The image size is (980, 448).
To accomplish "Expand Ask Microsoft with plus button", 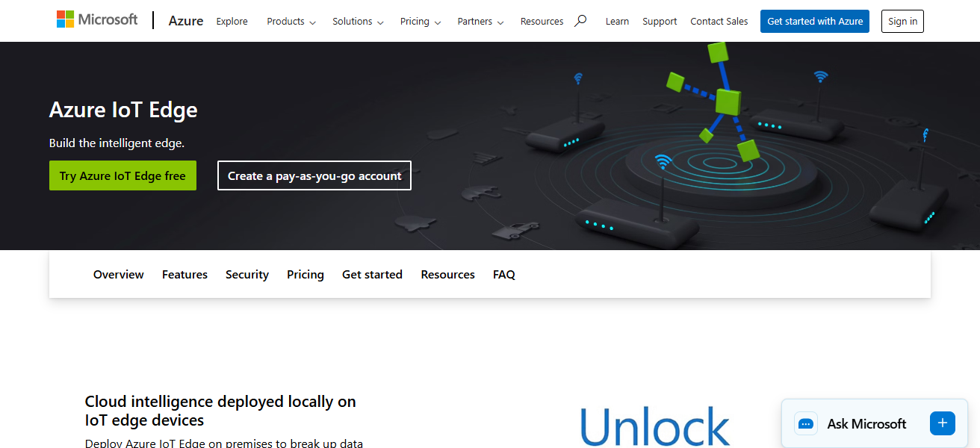I will [942, 423].
